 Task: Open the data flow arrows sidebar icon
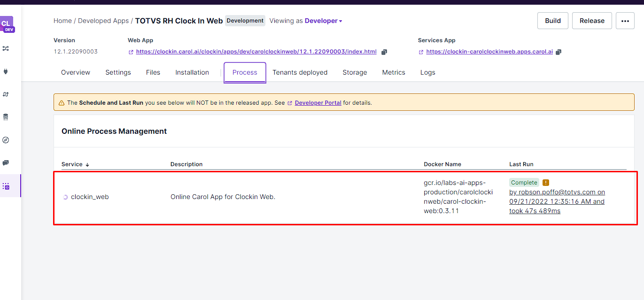(x=6, y=94)
